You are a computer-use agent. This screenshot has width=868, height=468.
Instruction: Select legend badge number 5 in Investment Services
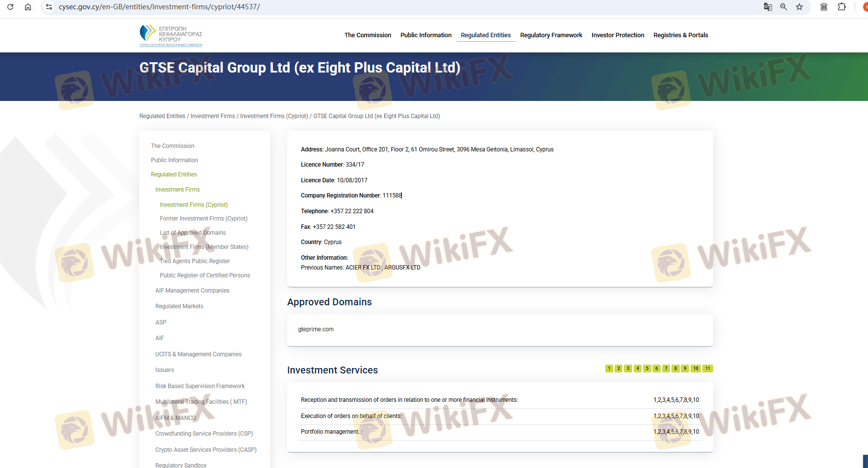click(647, 369)
